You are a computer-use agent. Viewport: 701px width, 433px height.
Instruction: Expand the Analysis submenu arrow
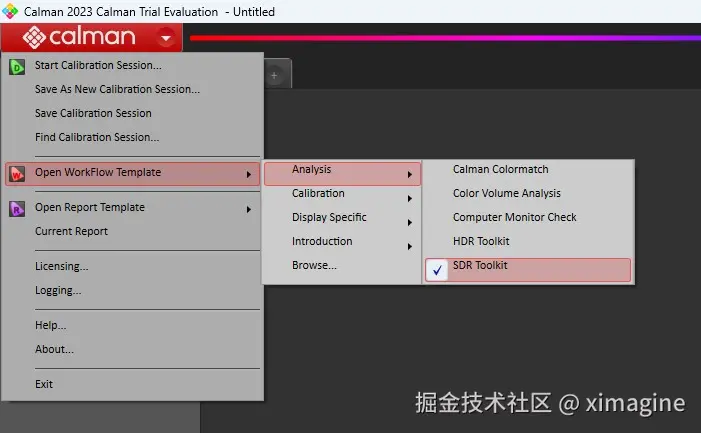click(x=410, y=175)
